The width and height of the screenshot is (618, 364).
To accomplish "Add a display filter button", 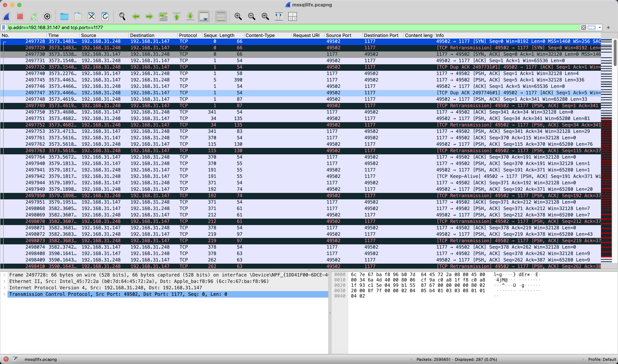I will pos(608,28).
